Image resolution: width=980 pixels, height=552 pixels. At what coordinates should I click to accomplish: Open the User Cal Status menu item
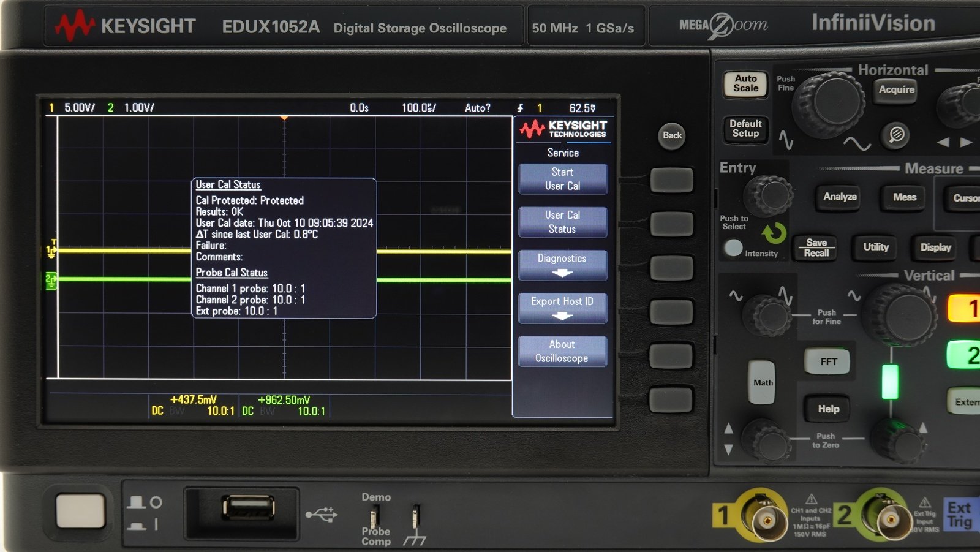(x=563, y=222)
